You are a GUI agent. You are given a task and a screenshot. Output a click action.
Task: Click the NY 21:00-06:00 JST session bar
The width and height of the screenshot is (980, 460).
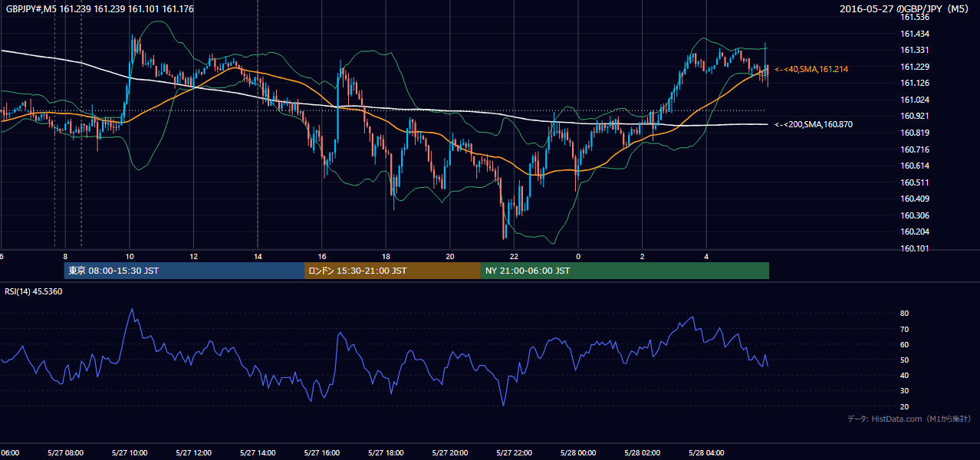pos(625,271)
